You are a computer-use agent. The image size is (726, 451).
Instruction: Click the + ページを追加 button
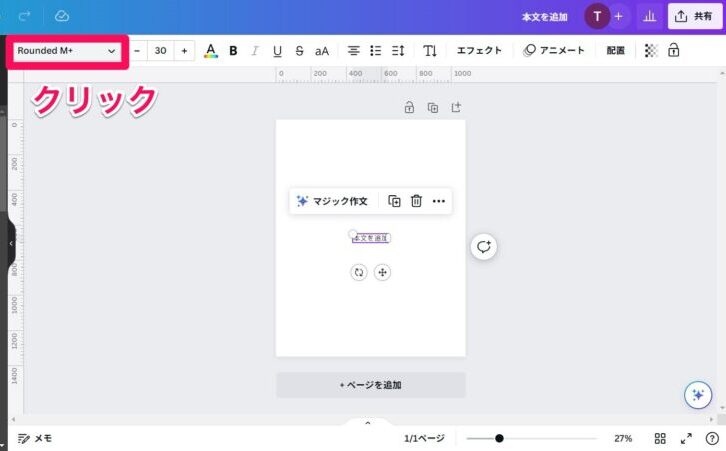click(370, 385)
